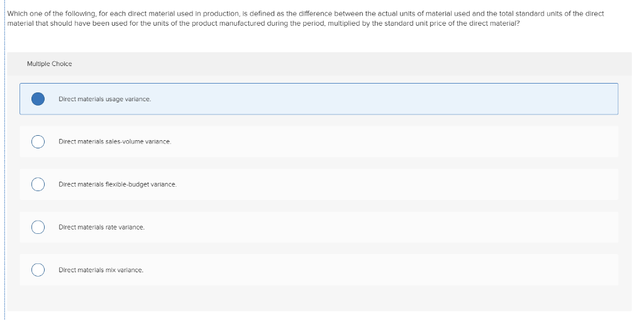Click the question text beginning 'Which one of the following'
Screen dimensions: 644x320
[x=306, y=18]
